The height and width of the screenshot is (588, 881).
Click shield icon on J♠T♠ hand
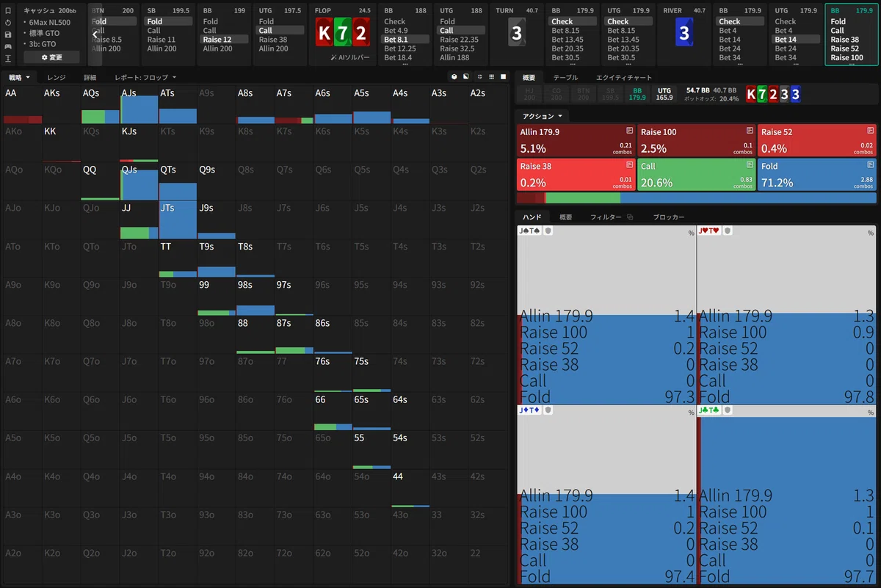[x=548, y=231]
